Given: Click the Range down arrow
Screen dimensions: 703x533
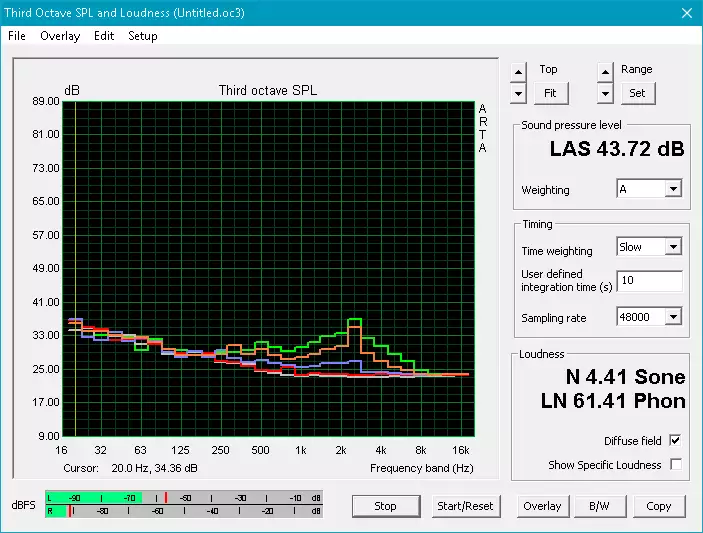Looking at the screenshot, I should pos(605,93).
